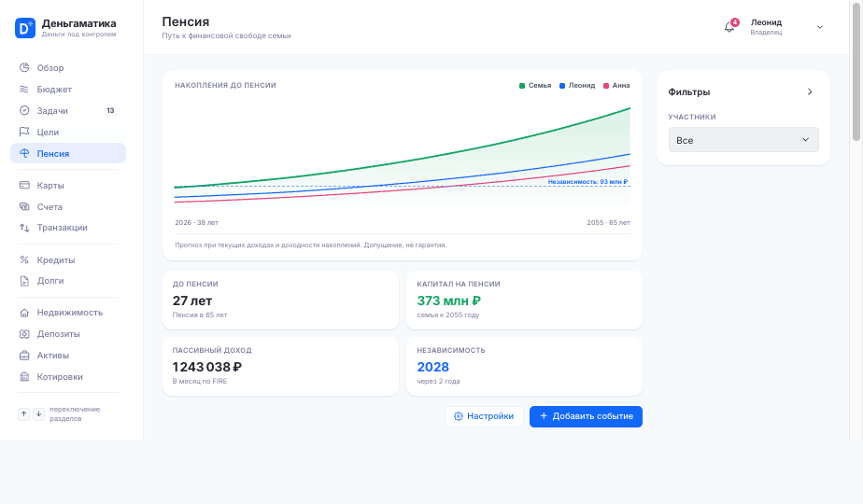
Task: Toggle the Анна legend series
Action: [616, 86]
